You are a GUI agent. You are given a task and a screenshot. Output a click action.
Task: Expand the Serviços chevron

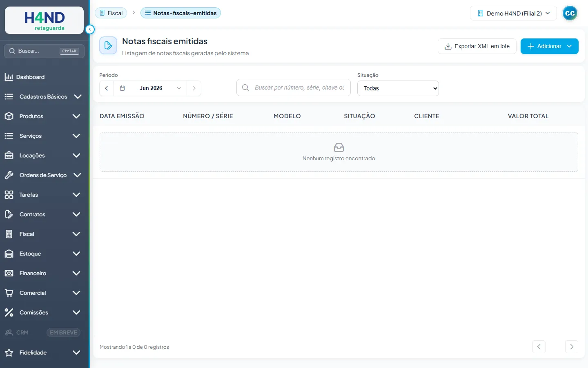click(x=76, y=136)
